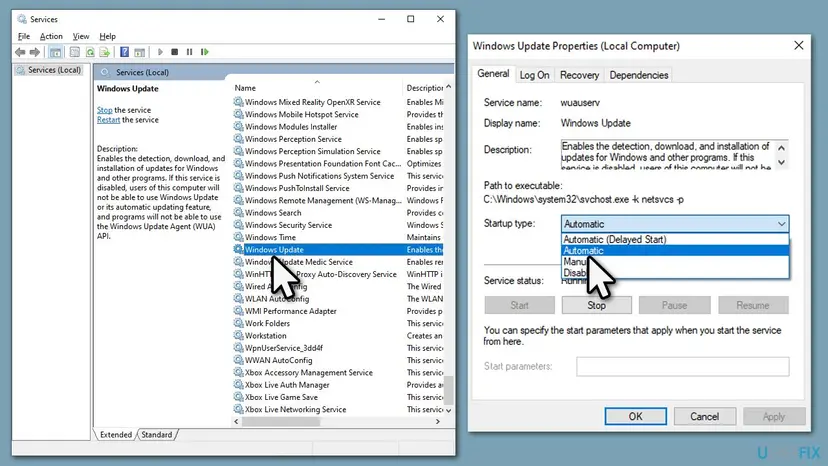This screenshot has width=828, height=466.
Task: Export the list using the toolbar icon
Action: (x=105, y=52)
